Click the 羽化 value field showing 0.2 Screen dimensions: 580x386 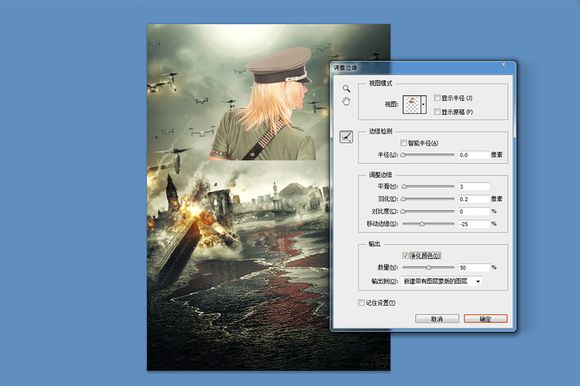(x=474, y=199)
